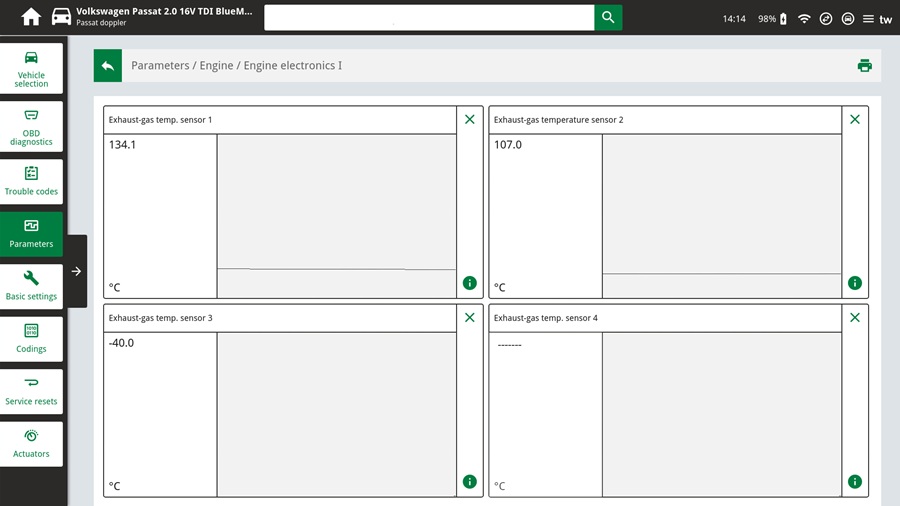The height and width of the screenshot is (506, 900).
Task: Click the Home icon in top bar
Action: pos(31,18)
